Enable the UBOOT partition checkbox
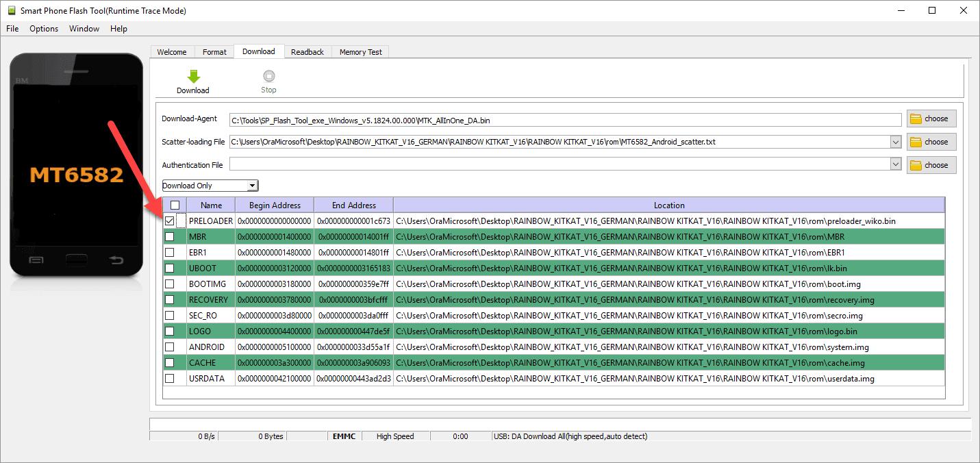The height and width of the screenshot is (463, 980). point(170,268)
